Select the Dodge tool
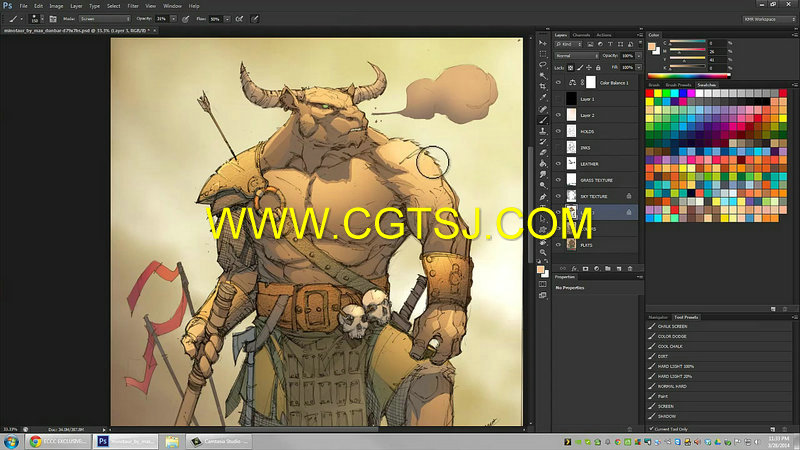800x450 pixels. tap(543, 185)
